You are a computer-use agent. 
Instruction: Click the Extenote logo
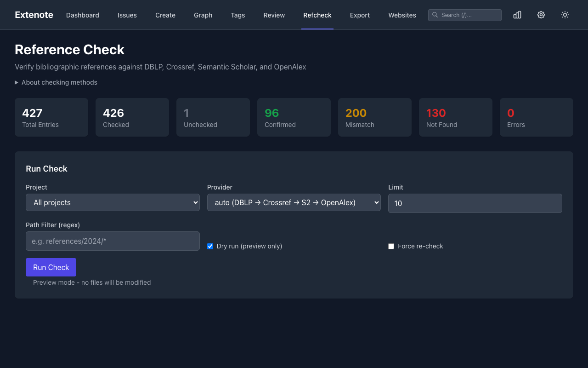(x=34, y=15)
